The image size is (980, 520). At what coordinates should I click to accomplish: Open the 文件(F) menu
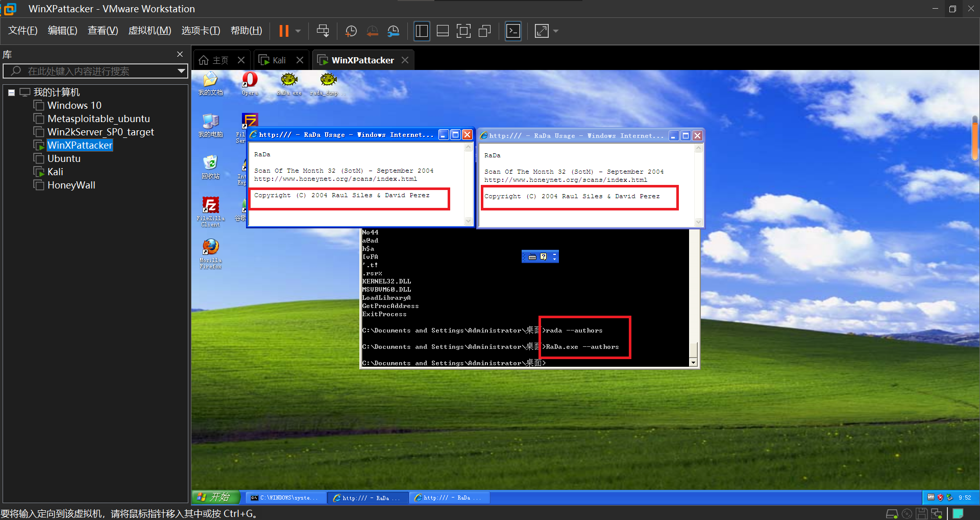click(23, 31)
